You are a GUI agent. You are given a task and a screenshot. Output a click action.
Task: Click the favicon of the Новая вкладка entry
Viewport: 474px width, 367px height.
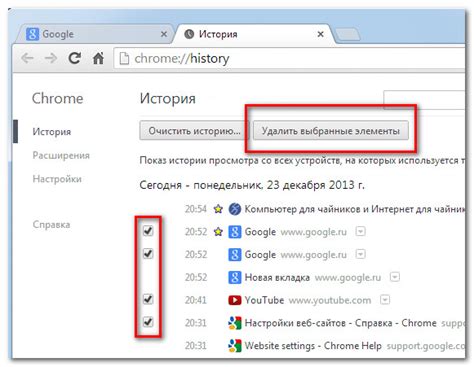click(x=235, y=277)
